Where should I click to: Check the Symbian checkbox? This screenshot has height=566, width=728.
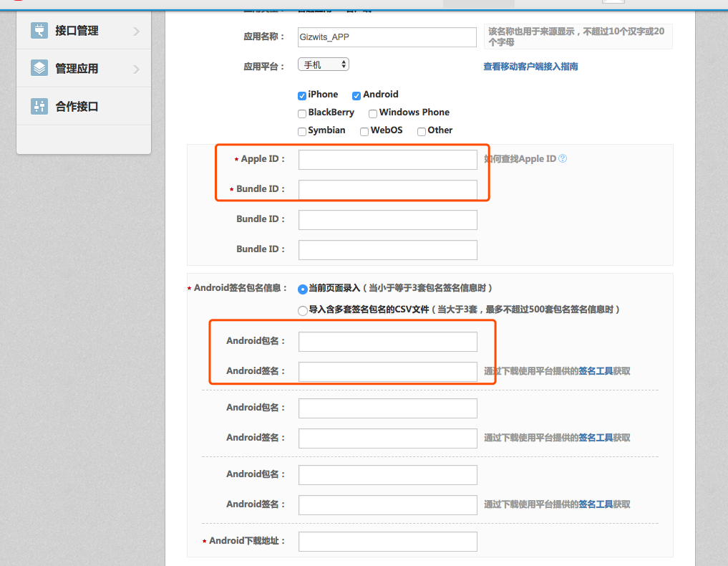pos(302,130)
